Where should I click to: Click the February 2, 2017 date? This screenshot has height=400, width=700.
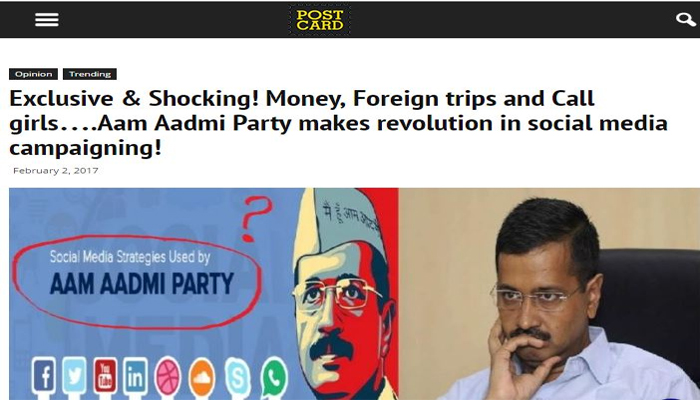point(56,171)
